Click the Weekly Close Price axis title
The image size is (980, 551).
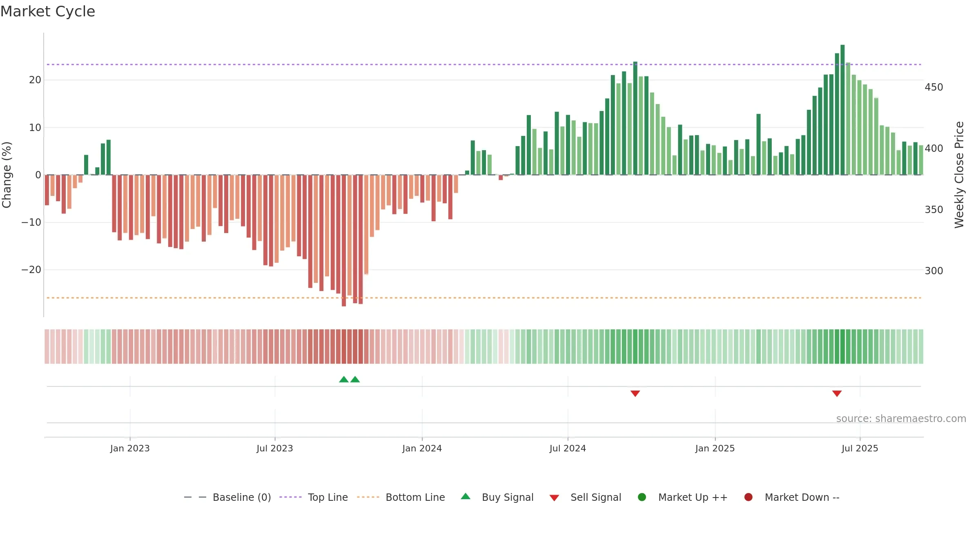(959, 175)
